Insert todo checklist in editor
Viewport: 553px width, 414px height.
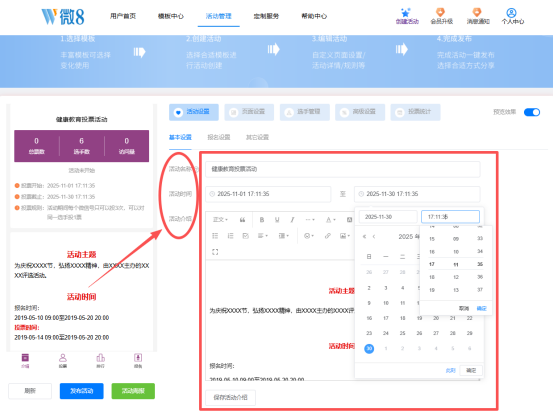(x=246, y=236)
